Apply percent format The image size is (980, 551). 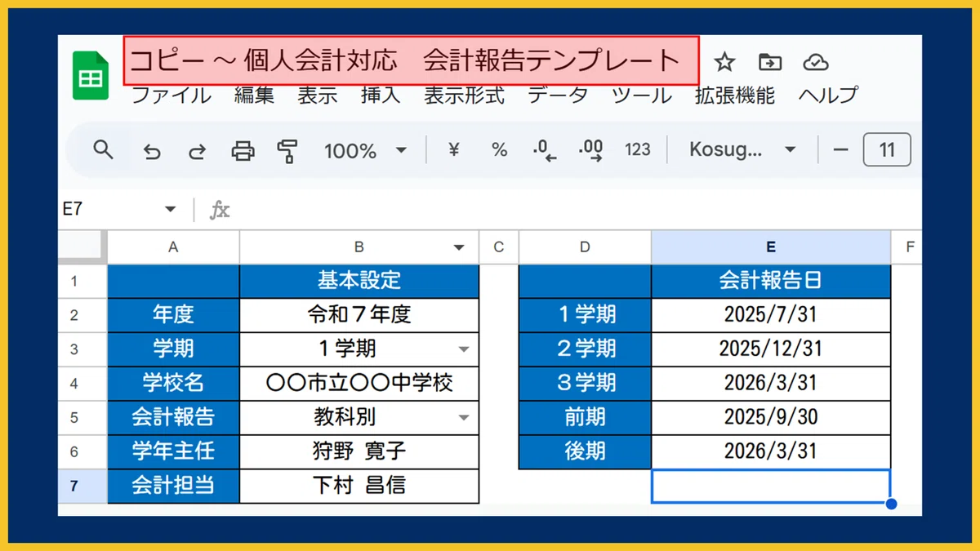click(x=499, y=150)
